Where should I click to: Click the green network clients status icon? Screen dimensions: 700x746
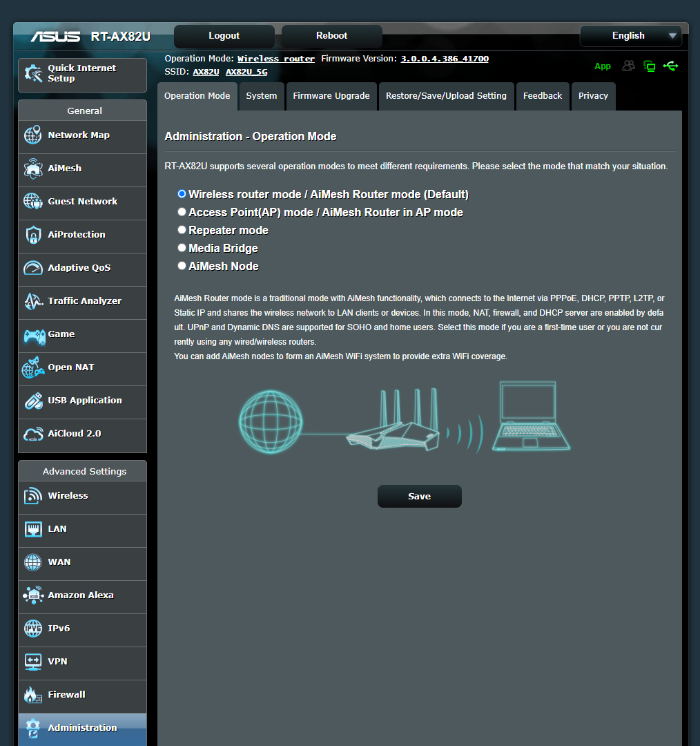tap(649, 66)
